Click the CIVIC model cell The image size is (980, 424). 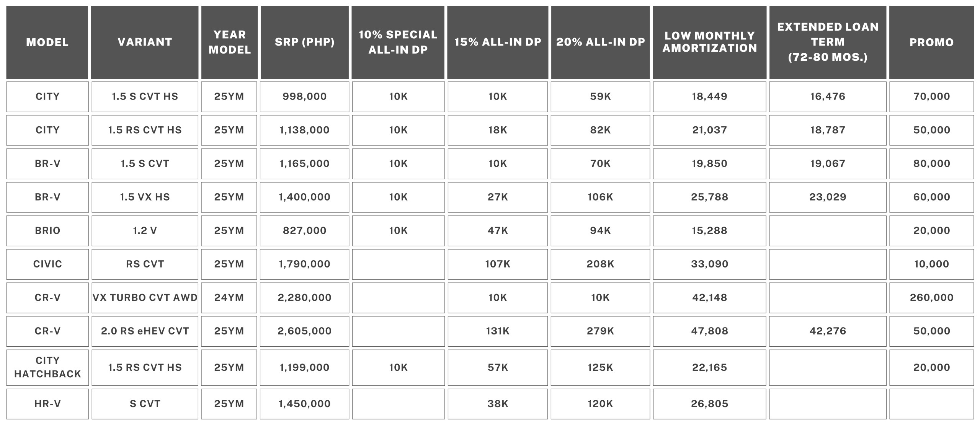pos(47,264)
